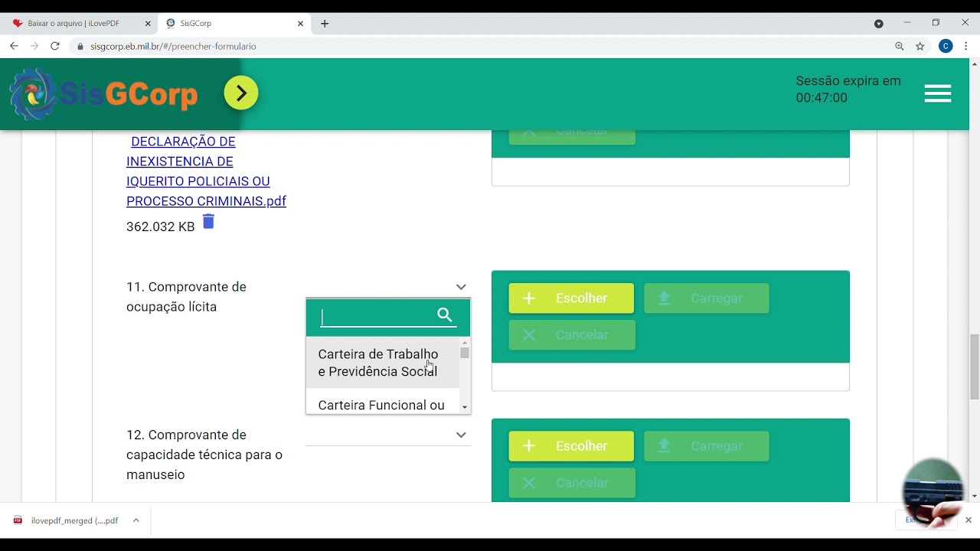980x551 pixels.
Task: Select Carteira de Trabalho e Previdência Social
Action: click(383, 363)
